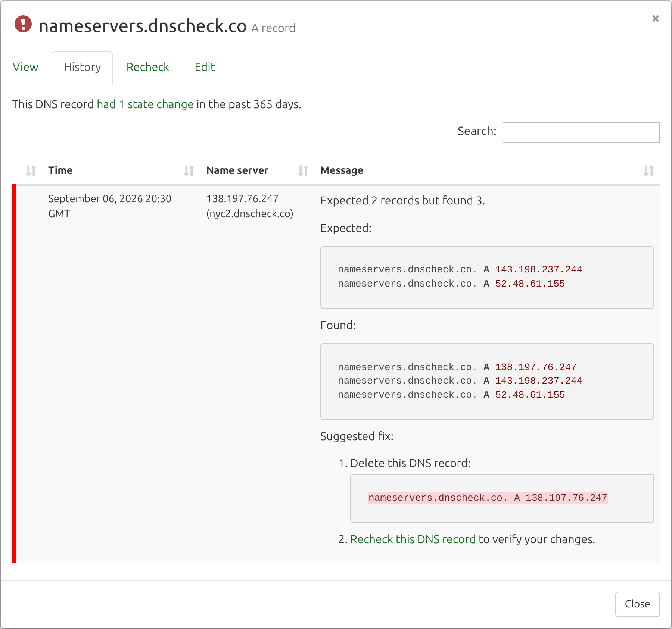
Task: Close the dialog with the X icon
Action: tap(655, 18)
